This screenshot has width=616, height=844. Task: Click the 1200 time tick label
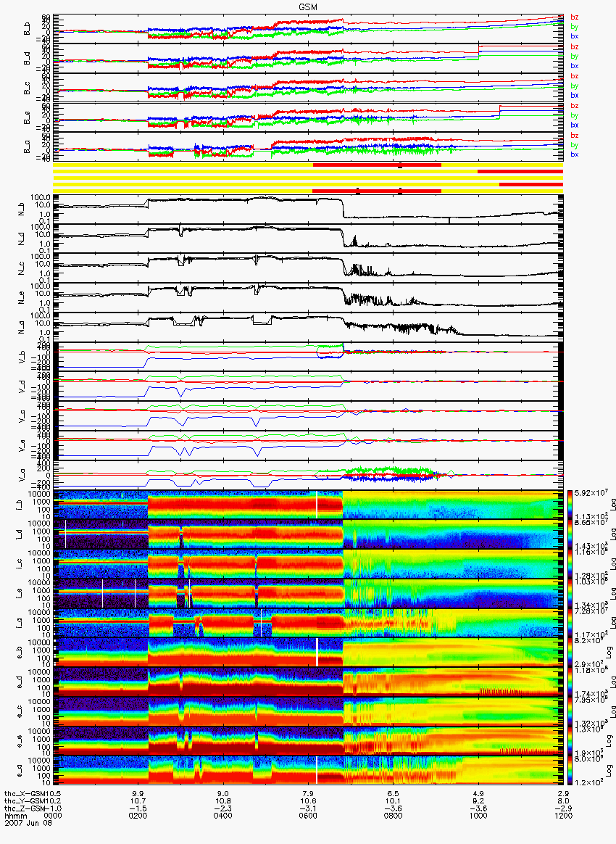pyautogui.click(x=563, y=816)
